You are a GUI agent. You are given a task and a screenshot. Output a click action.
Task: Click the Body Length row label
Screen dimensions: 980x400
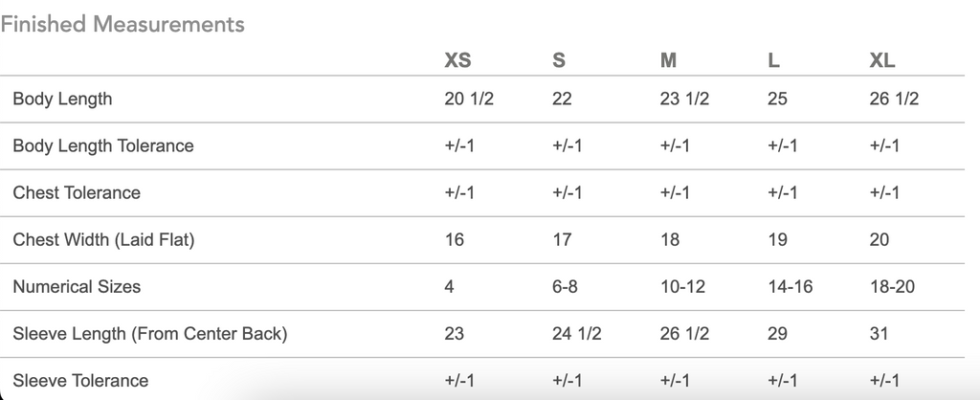[x=62, y=100]
